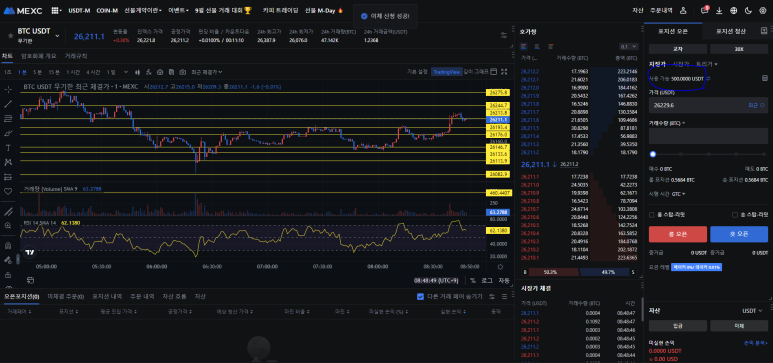Select the trend line drawing tool

point(8,104)
